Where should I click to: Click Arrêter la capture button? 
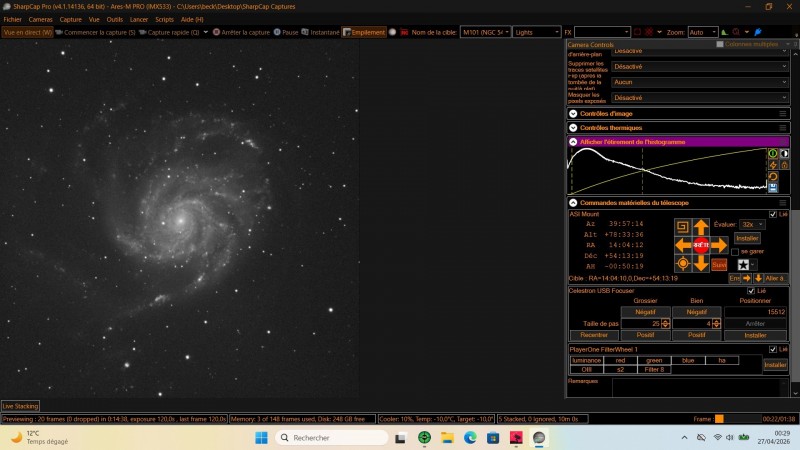(241, 32)
